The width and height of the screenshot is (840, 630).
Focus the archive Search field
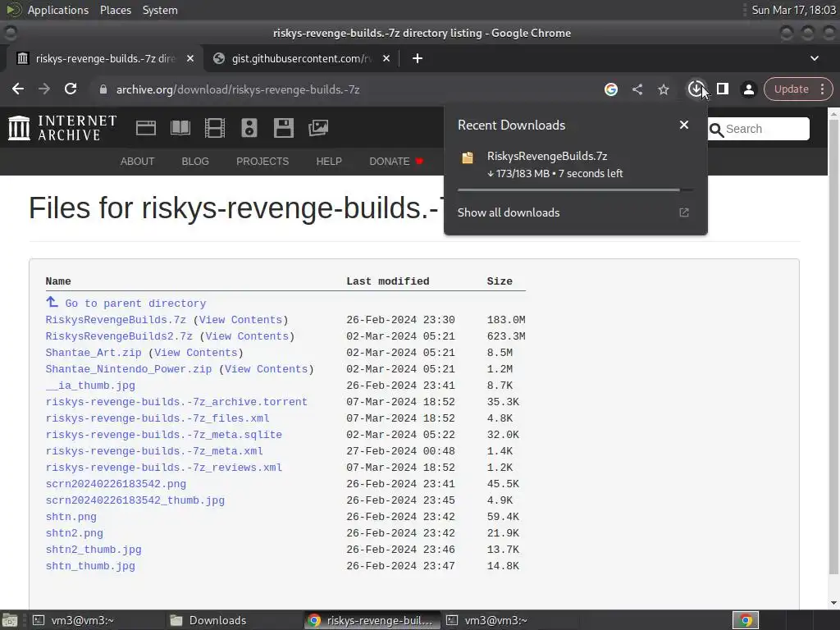click(759, 129)
